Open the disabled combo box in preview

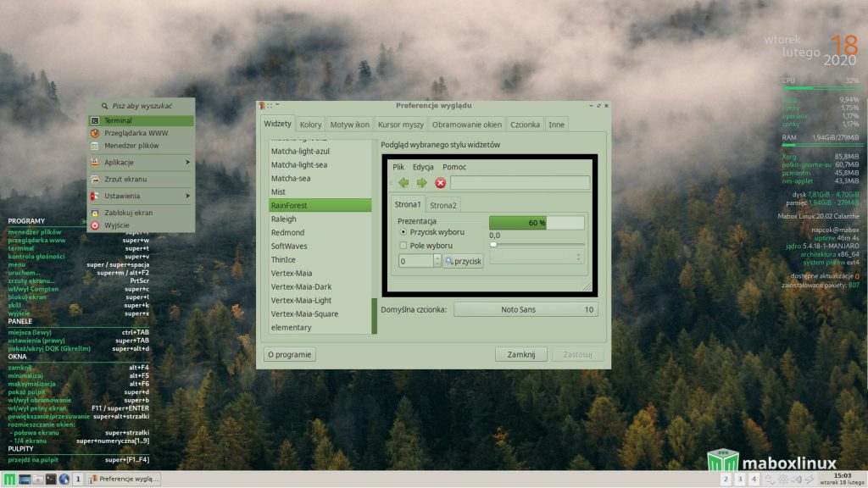click(537, 257)
